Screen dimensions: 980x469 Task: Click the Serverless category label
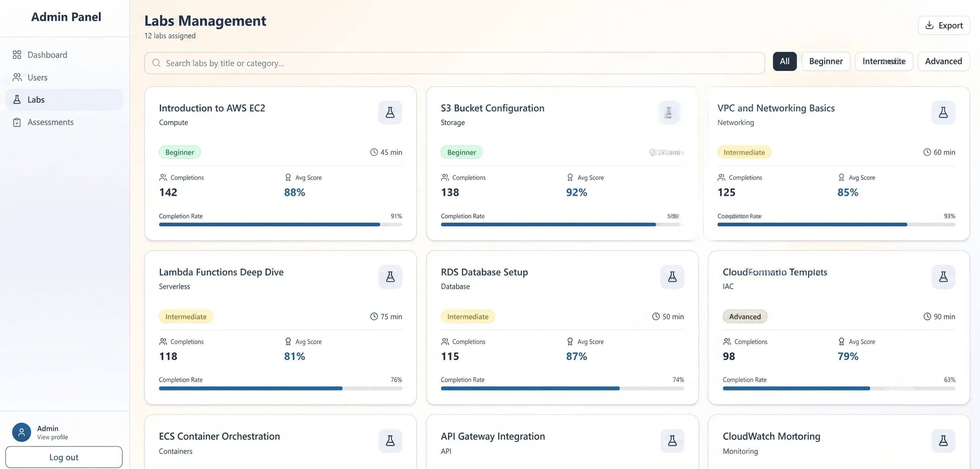click(174, 286)
